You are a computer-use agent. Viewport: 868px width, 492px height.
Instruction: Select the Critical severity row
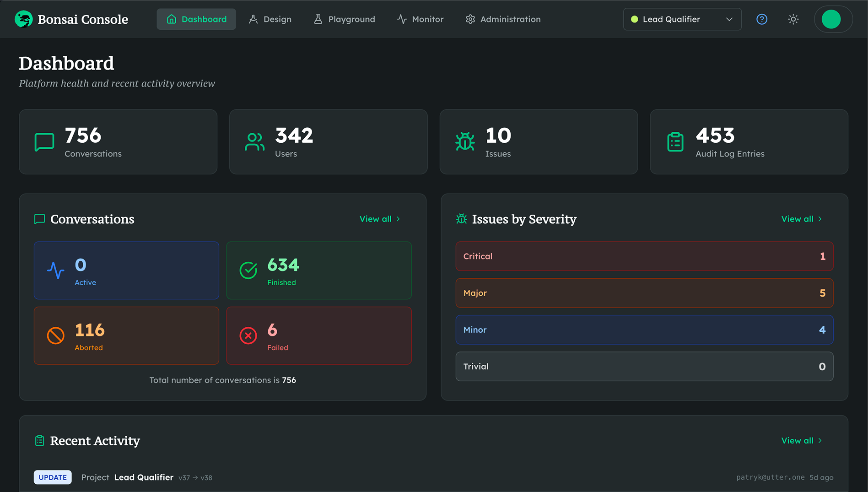(x=644, y=256)
